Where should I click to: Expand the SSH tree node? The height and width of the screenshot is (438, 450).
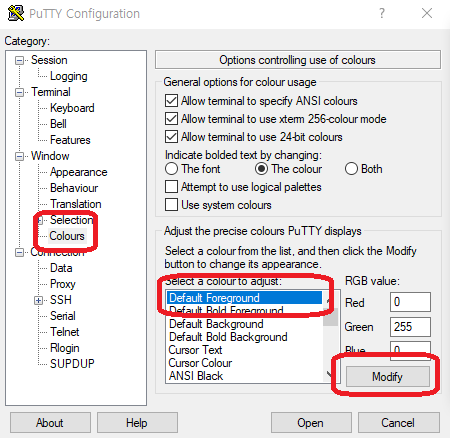tap(38, 300)
